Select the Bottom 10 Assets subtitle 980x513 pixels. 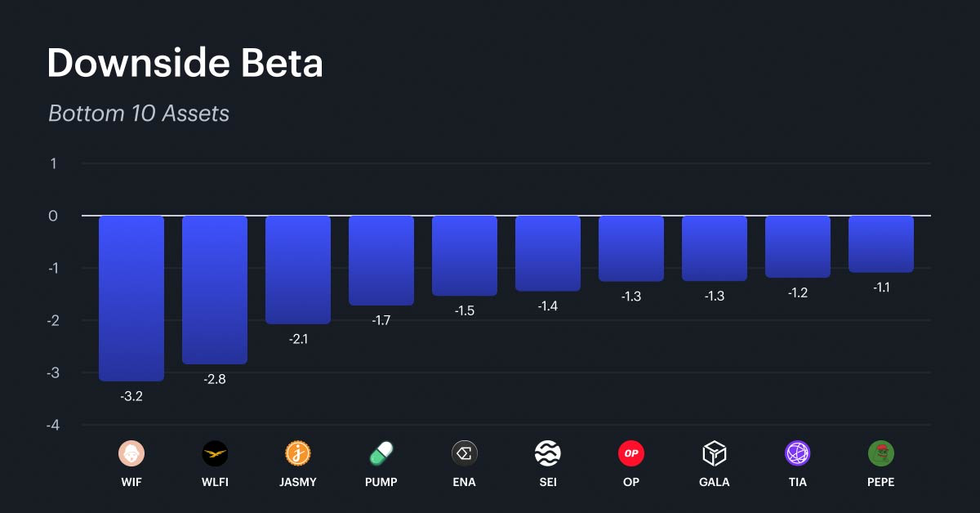point(139,114)
